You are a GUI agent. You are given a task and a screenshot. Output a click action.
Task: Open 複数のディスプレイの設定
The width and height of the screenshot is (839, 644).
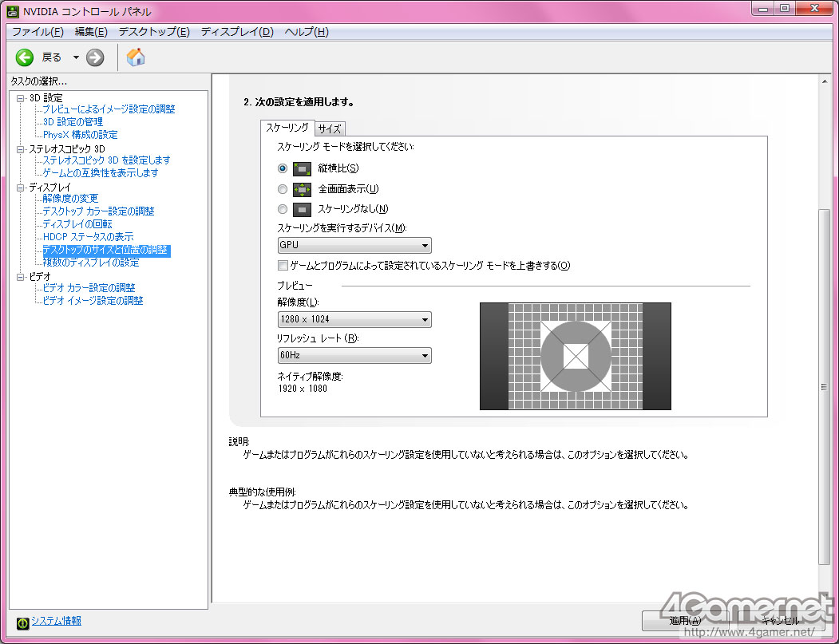click(x=91, y=263)
